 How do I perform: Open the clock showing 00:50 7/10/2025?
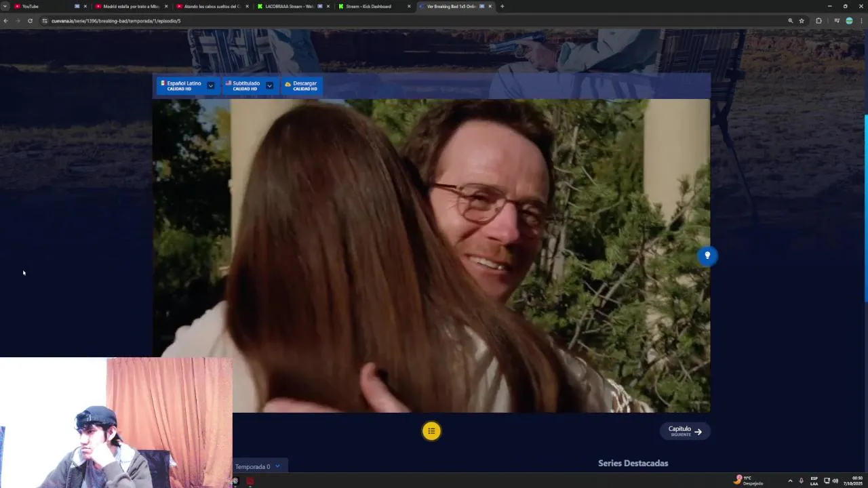[853, 481]
